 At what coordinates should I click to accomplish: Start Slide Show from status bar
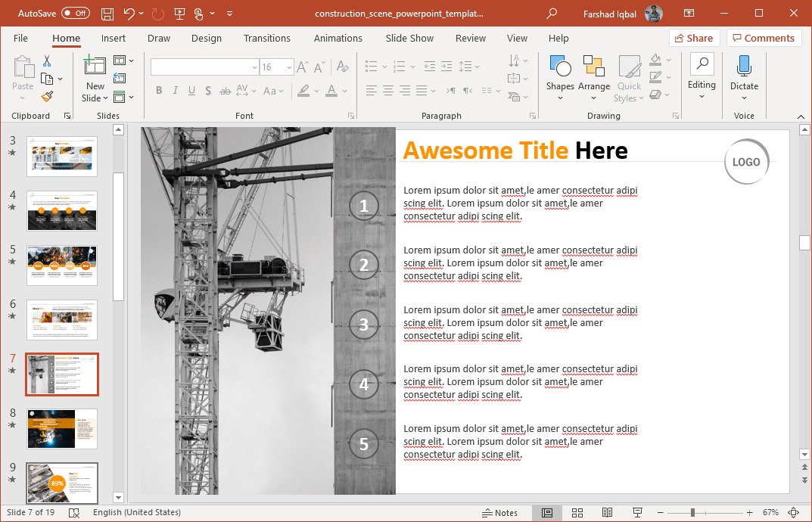[637, 513]
